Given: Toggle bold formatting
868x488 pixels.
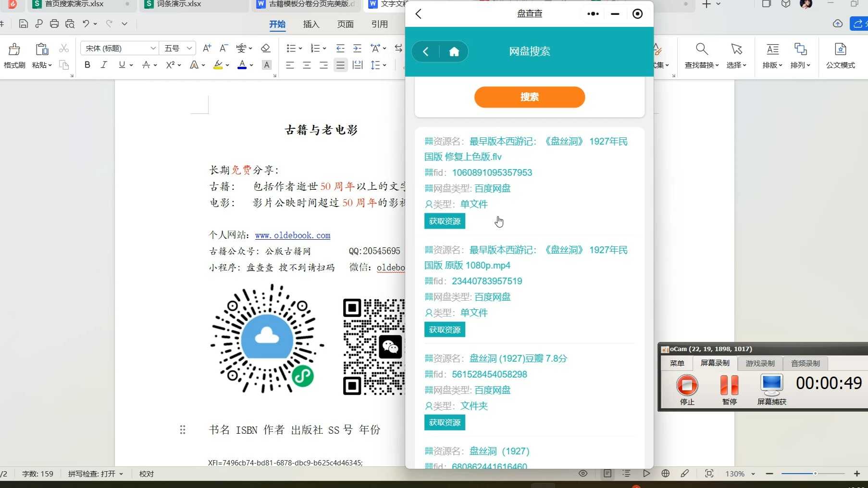Looking at the screenshot, I should point(87,65).
